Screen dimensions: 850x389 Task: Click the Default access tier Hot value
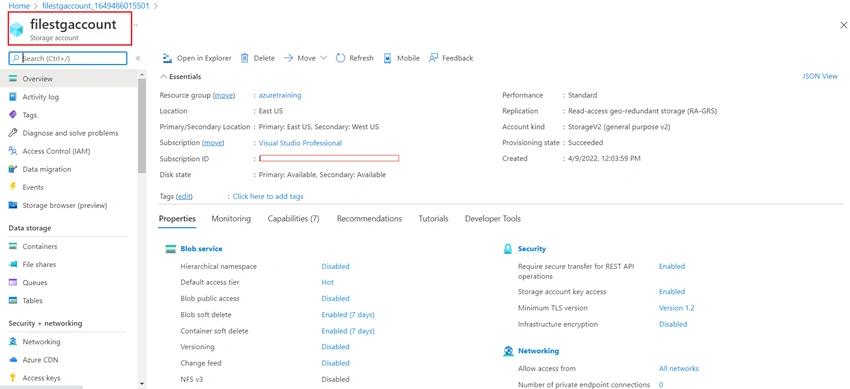327,282
